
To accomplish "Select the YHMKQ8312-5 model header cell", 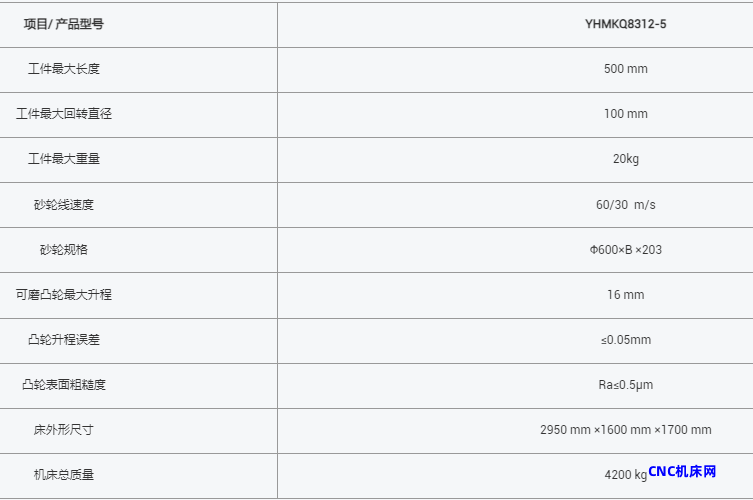I will tap(625, 24).
